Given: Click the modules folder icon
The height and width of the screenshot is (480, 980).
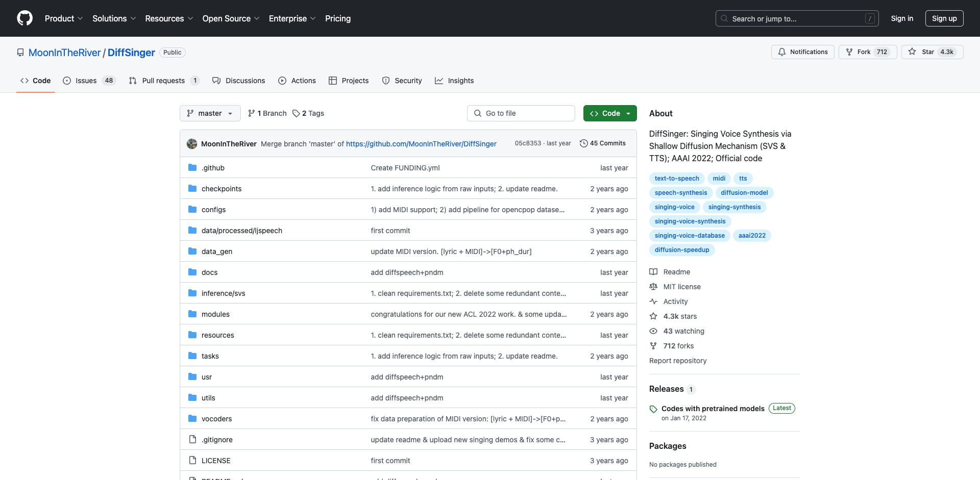Looking at the screenshot, I should point(192,314).
